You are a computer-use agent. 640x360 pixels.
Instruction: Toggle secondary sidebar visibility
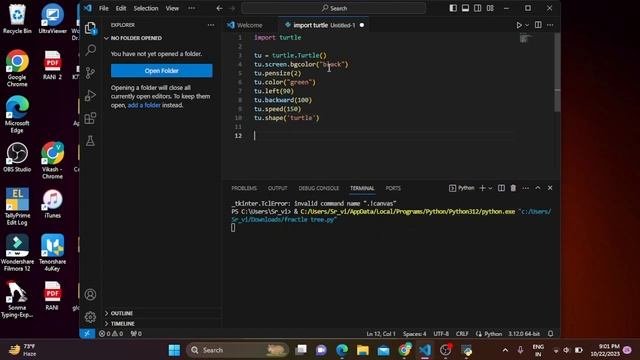478,8
